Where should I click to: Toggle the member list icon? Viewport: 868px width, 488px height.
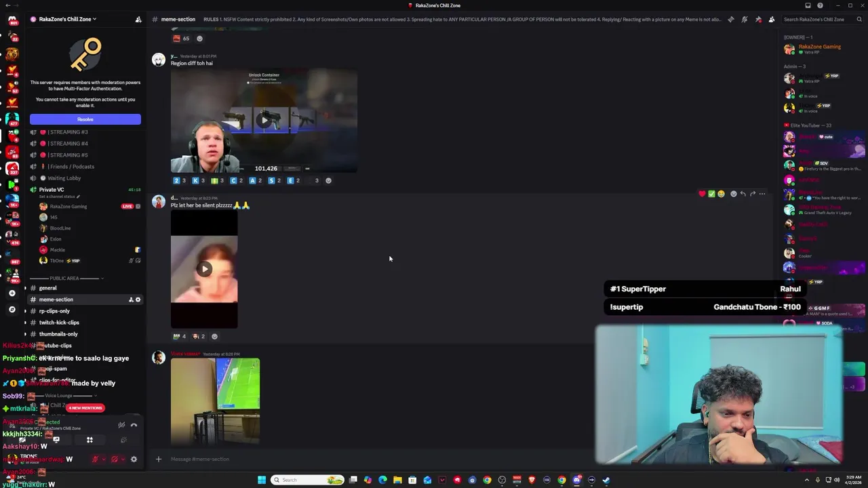click(x=772, y=19)
